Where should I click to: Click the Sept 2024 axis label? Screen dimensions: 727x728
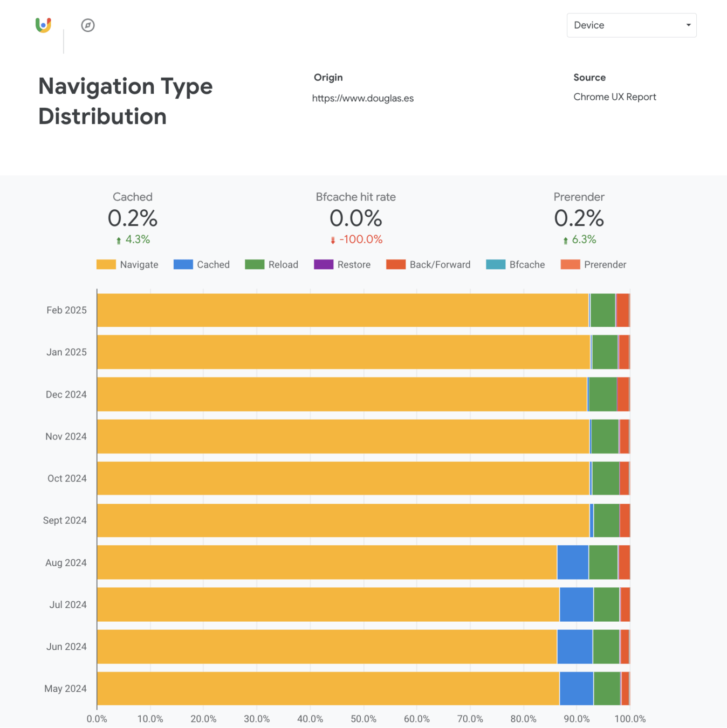[65, 520]
